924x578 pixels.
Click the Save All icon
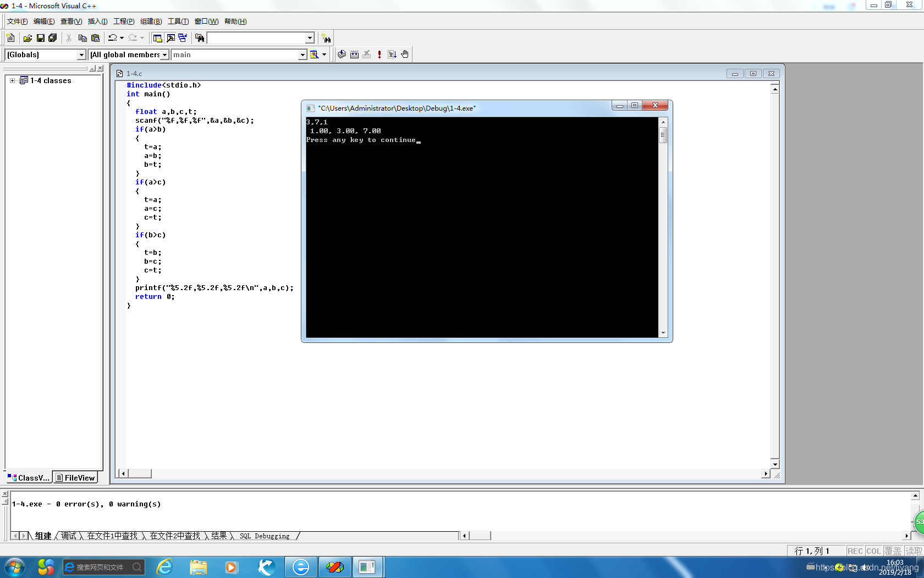point(53,38)
